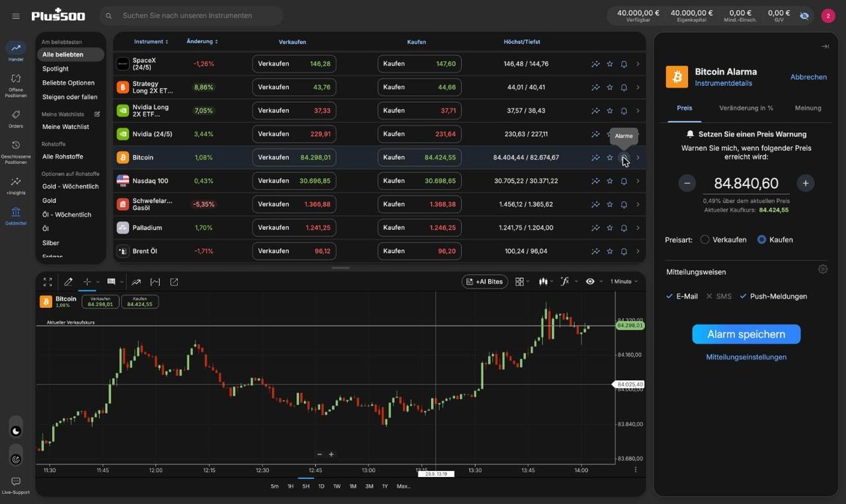Save the alert with Alarm speichern

tap(746, 334)
